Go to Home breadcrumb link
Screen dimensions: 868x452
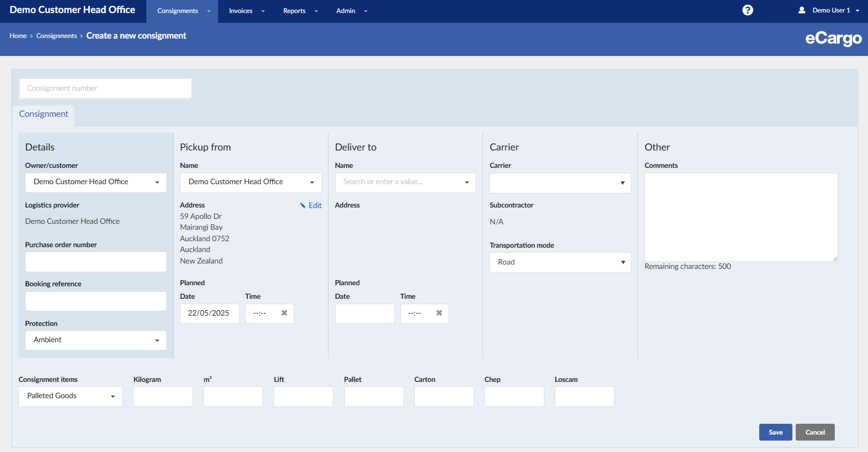pyautogui.click(x=18, y=36)
